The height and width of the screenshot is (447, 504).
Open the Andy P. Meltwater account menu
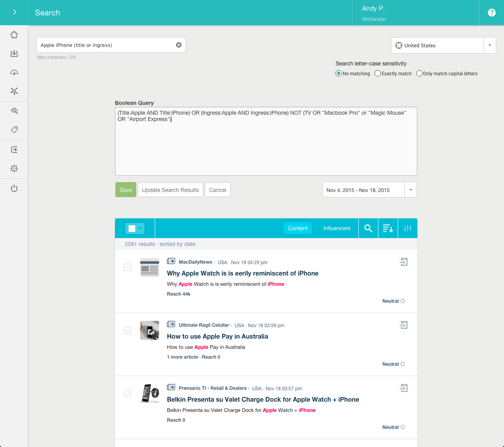416,13
